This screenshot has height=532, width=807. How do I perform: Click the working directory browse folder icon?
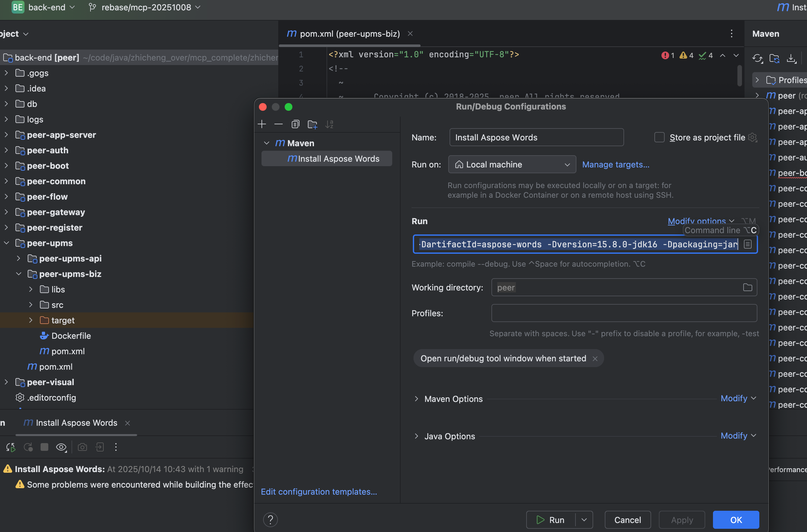tap(747, 287)
